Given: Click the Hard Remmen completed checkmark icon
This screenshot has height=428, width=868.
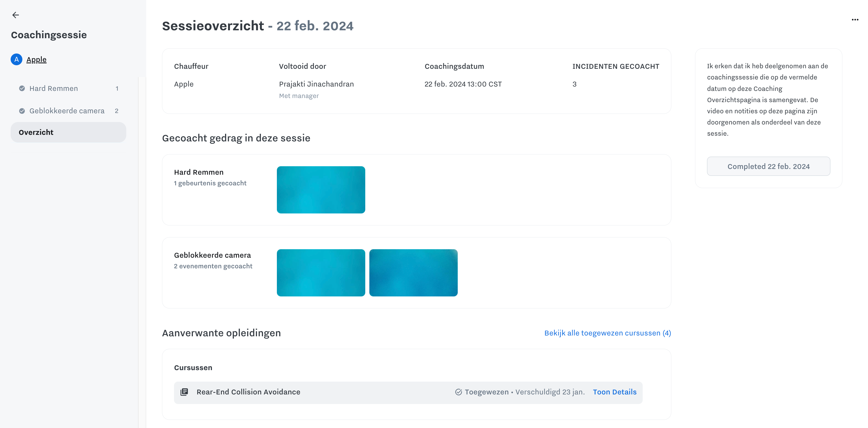Looking at the screenshot, I should [22, 88].
